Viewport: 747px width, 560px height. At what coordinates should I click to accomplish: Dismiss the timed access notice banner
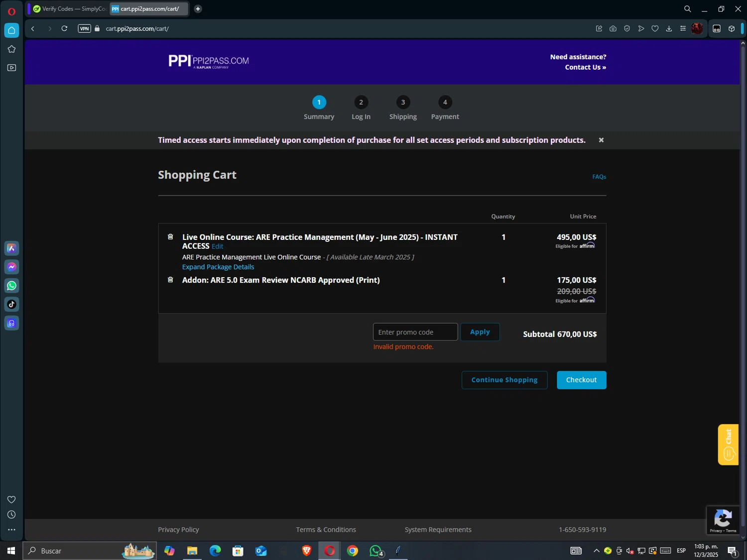(601, 140)
